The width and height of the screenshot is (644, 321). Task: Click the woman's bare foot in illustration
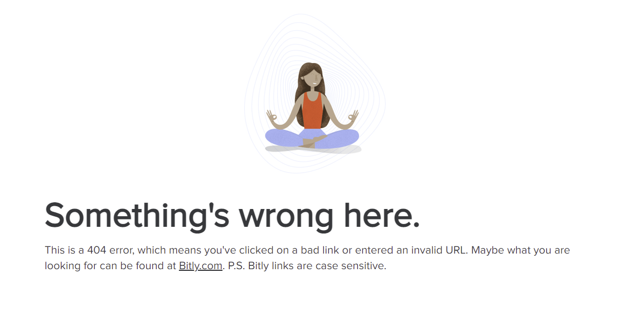(308, 143)
